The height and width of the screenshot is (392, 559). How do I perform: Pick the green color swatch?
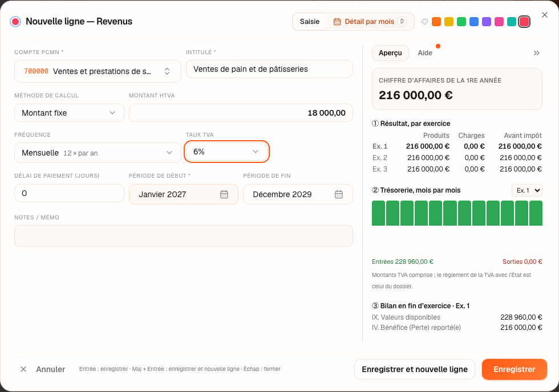click(x=461, y=22)
